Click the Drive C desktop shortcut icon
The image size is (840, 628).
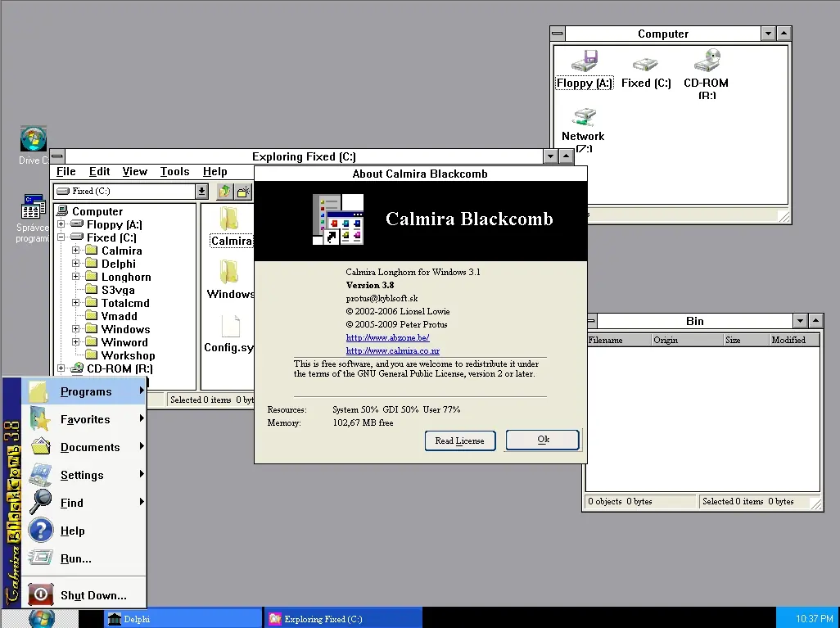(x=34, y=138)
